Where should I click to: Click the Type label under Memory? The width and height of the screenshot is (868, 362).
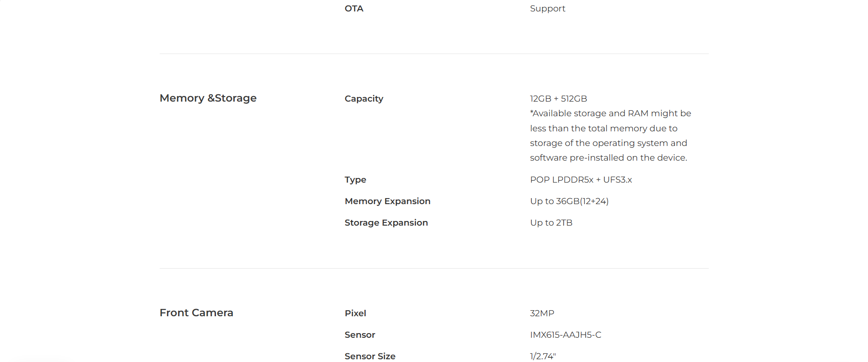click(x=355, y=180)
